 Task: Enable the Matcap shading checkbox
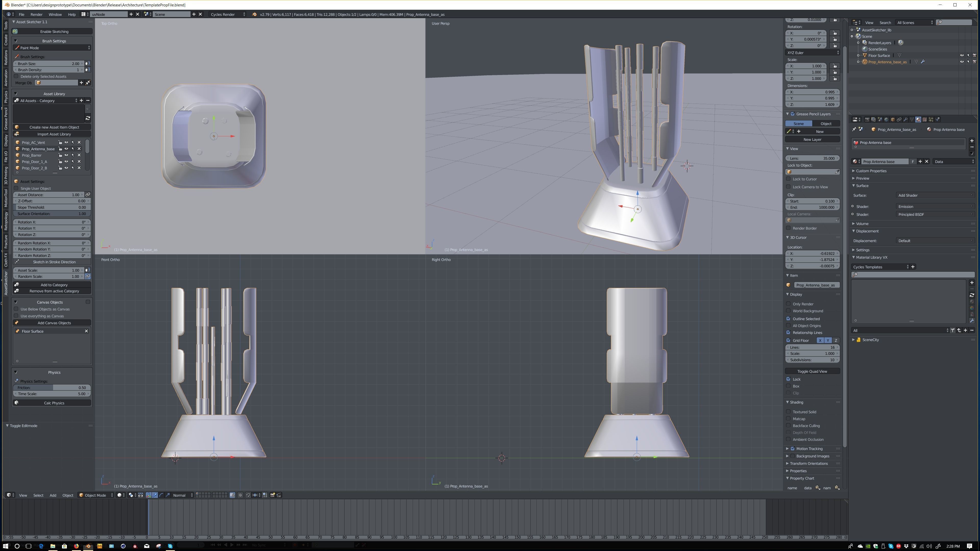click(x=789, y=419)
